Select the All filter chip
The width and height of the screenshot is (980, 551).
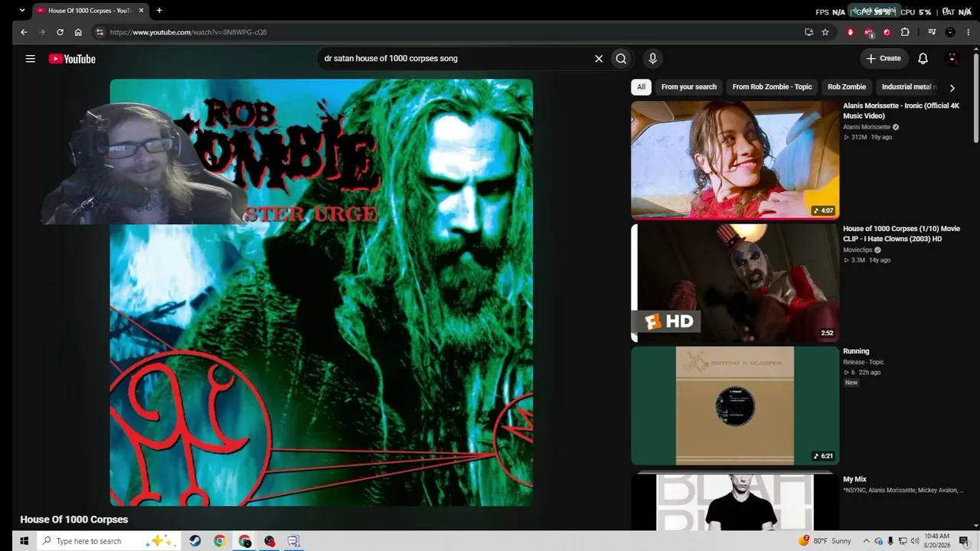(641, 87)
